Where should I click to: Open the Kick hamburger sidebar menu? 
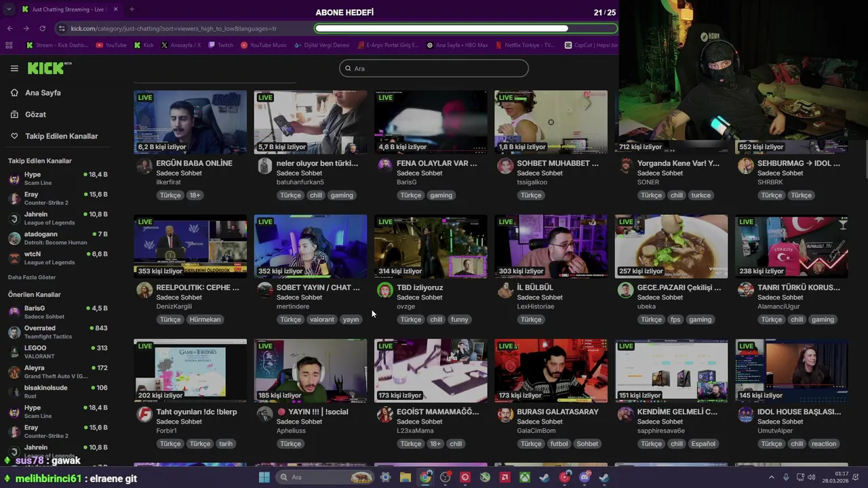coord(14,68)
